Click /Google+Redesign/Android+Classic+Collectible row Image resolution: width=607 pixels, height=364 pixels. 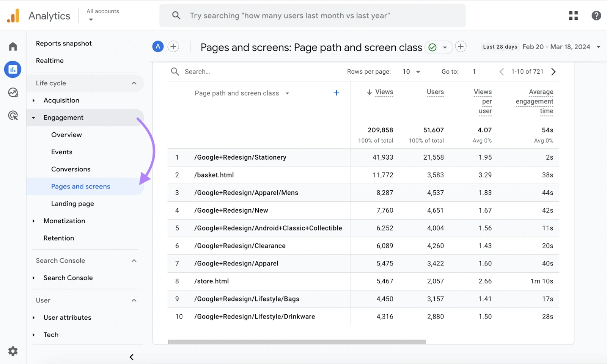[363, 228]
